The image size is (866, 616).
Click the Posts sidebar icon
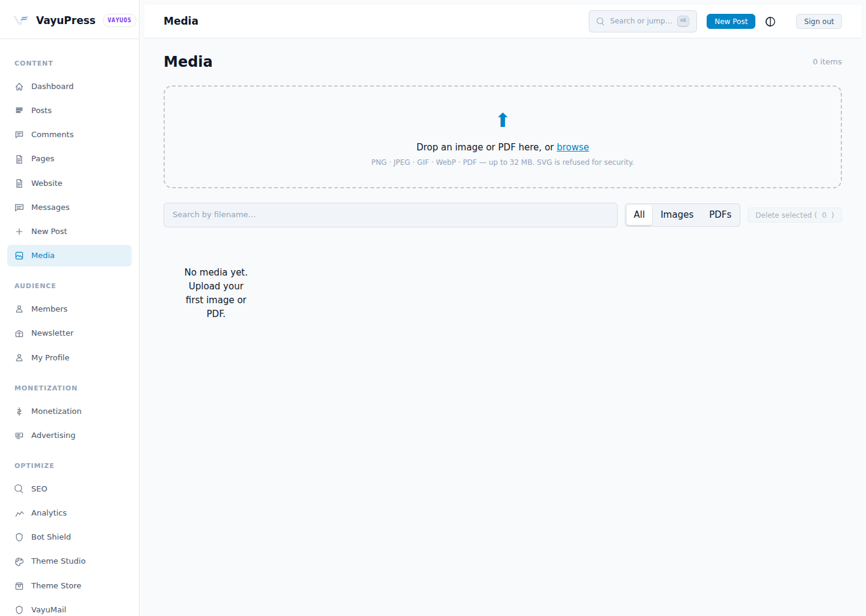pos(19,111)
